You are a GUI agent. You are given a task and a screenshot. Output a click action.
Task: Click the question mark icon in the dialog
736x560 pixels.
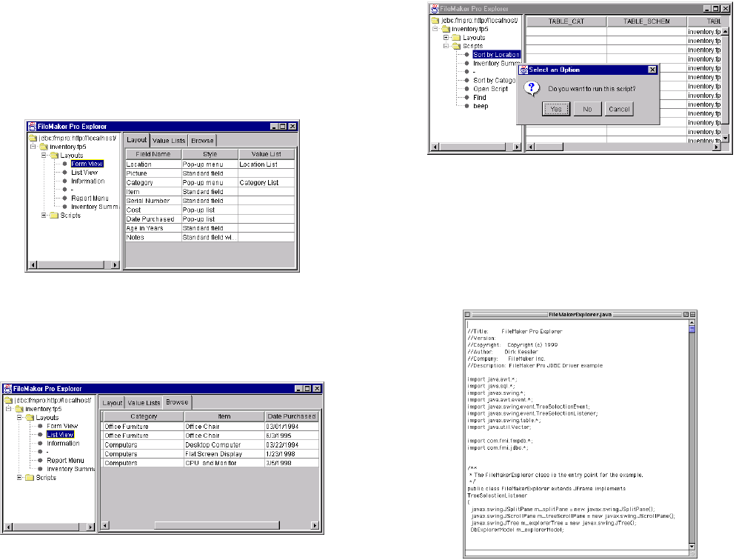532,88
